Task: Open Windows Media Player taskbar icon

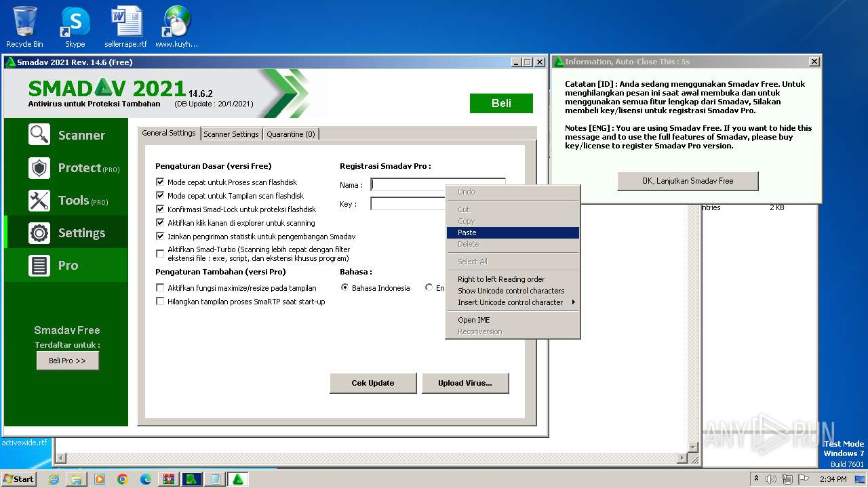Action: (100, 479)
